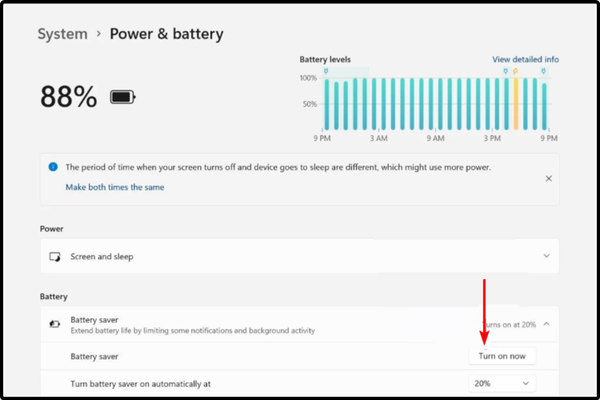Collapse the Battery saver section chevron
Viewport: 600px width, 400px height.
[546, 324]
